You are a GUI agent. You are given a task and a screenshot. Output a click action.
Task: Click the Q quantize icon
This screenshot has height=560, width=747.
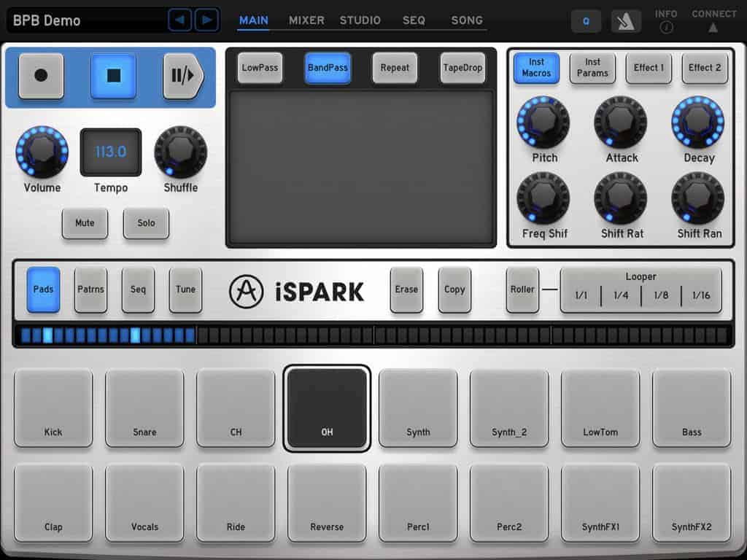click(x=586, y=22)
